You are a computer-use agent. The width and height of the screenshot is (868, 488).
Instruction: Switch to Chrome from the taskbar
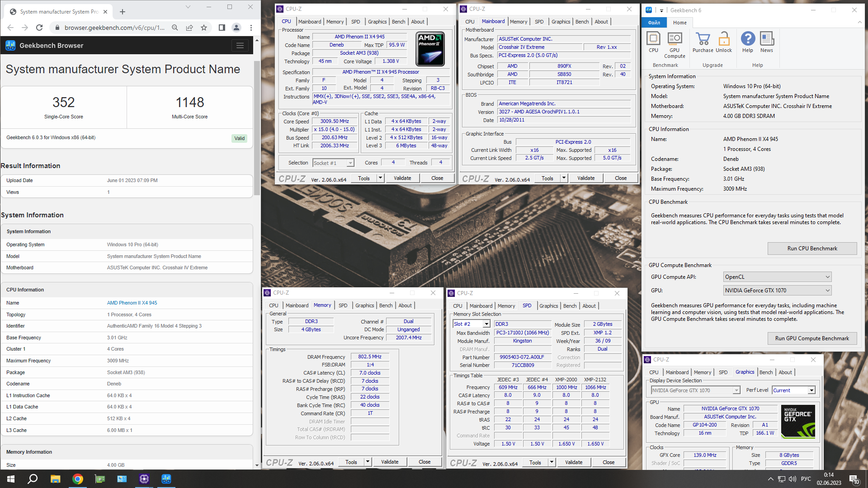tap(77, 479)
